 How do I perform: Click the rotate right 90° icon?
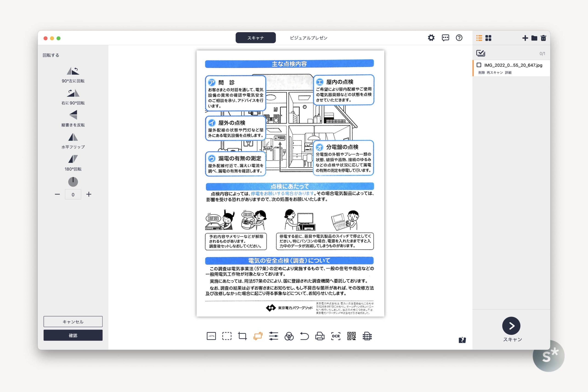[x=73, y=93]
